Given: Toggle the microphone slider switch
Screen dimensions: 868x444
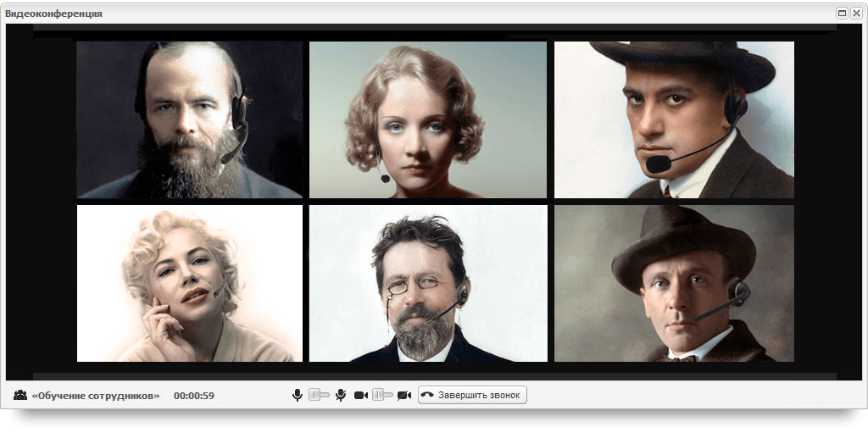Looking at the screenshot, I should coord(319,395).
